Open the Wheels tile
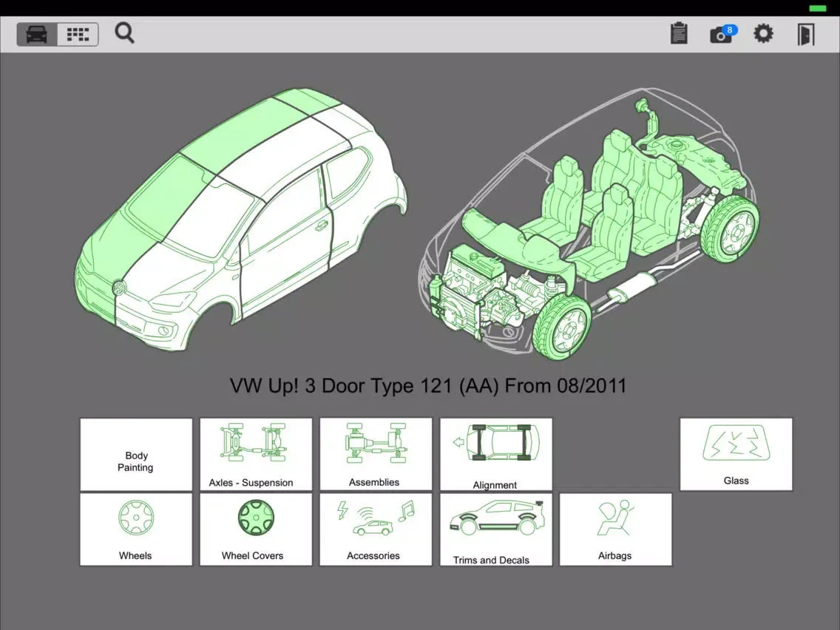Screen dimensions: 840x630 tap(136, 529)
